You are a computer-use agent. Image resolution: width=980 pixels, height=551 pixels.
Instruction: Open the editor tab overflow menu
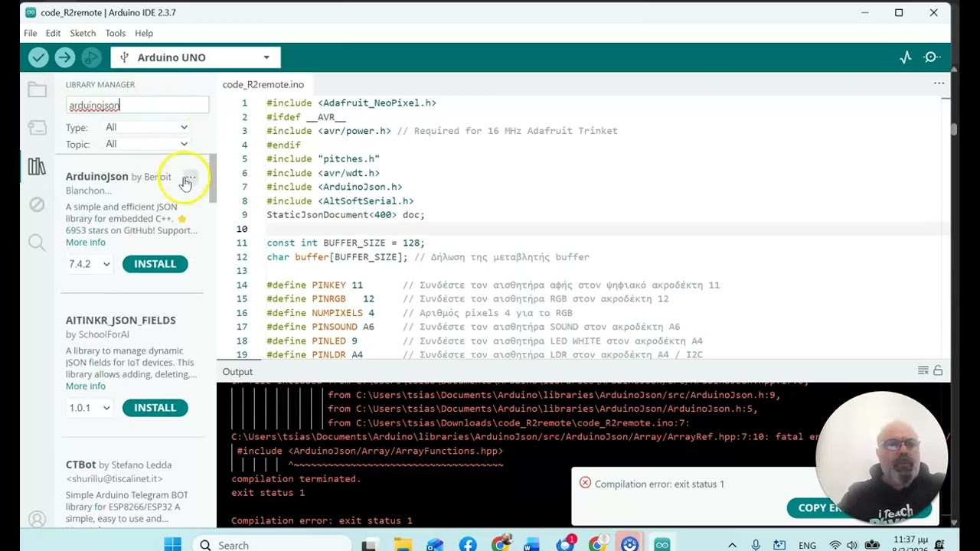[x=939, y=83]
